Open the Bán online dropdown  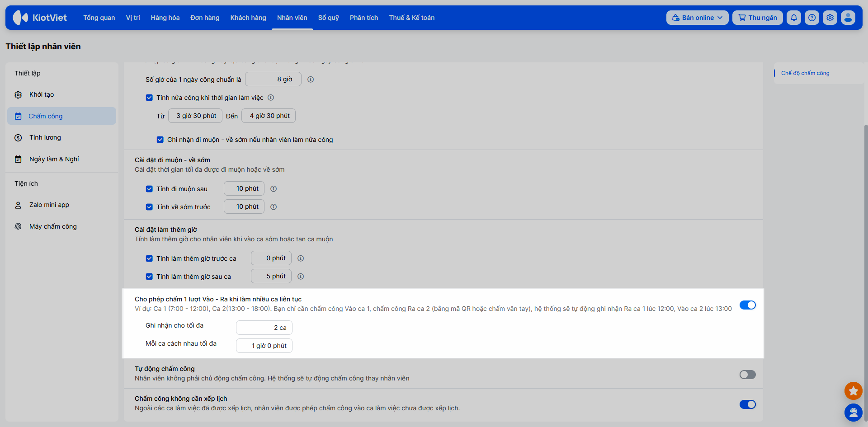pos(697,18)
